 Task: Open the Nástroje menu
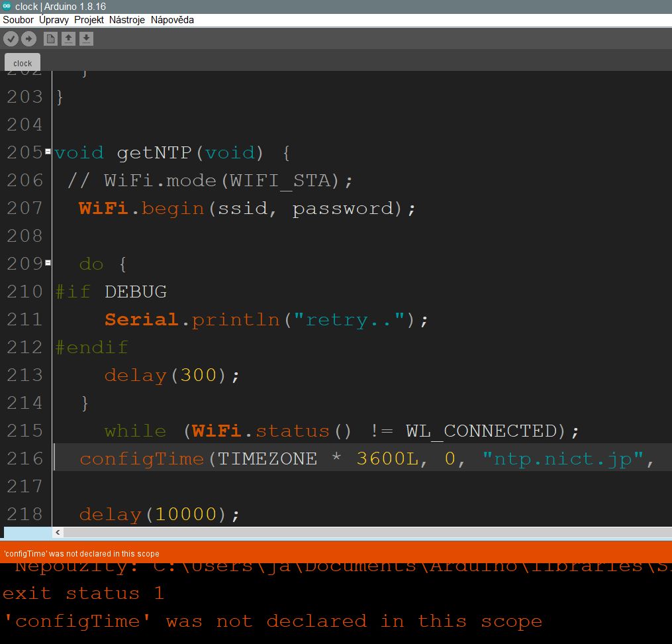(127, 20)
